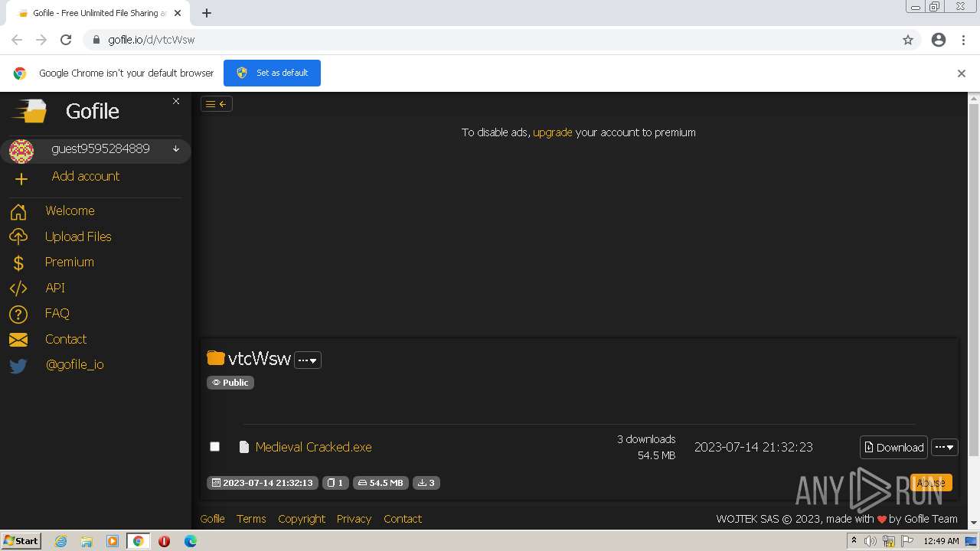Viewport: 980px width, 551px height.
Task: Click the envelope Contact icon
Action: click(x=18, y=340)
